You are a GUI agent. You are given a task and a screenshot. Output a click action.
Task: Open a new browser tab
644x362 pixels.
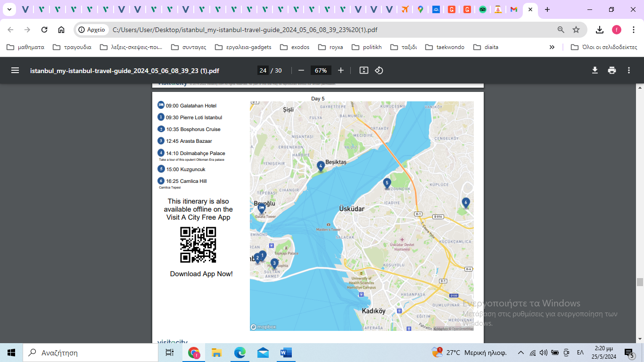coord(547,9)
